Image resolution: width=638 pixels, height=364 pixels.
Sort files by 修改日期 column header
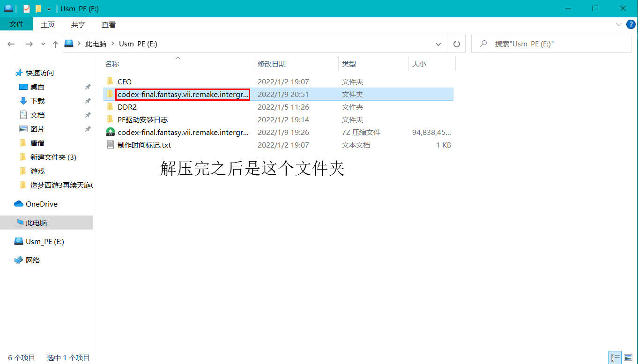tap(272, 64)
